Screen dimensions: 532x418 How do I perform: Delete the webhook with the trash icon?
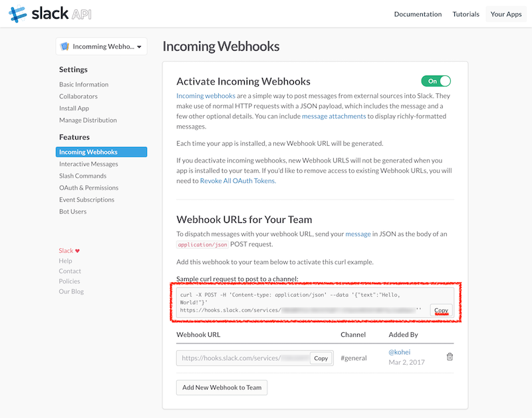point(450,356)
